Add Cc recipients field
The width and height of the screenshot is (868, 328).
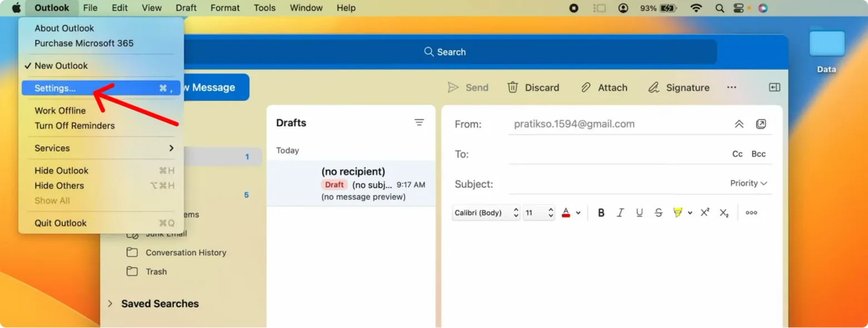[737, 154]
